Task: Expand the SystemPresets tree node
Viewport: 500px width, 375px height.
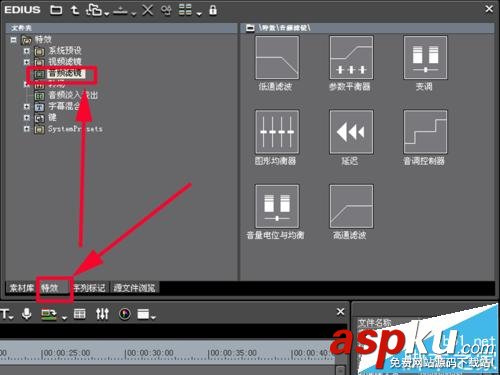Action: (x=27, y=129)
